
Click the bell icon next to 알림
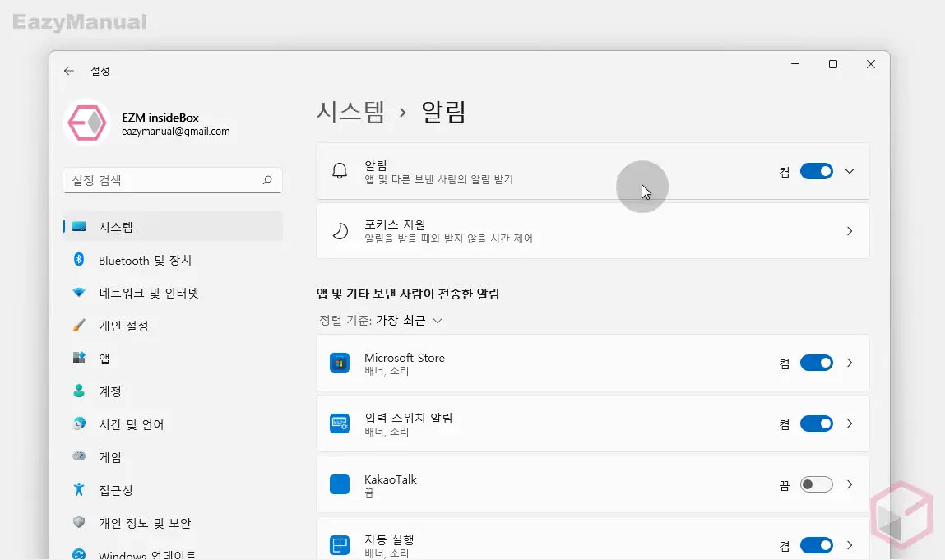click(339, 171)
